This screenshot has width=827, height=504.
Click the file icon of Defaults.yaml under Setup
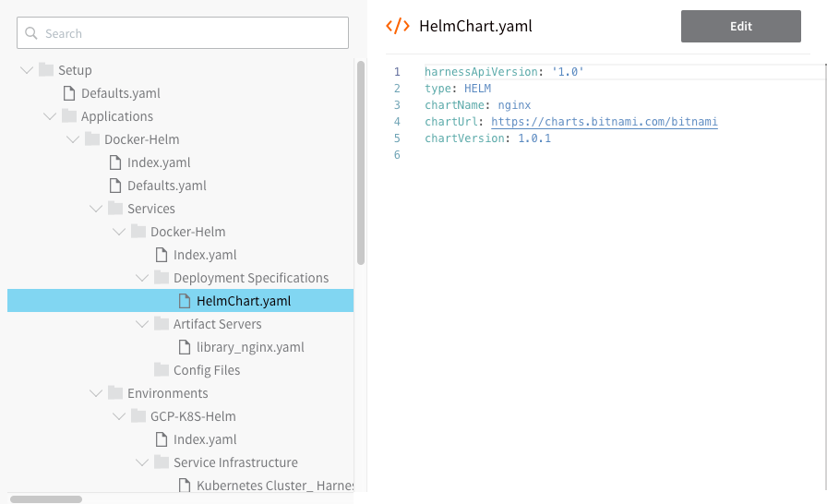pyautogui.click(x=69, y=93)
